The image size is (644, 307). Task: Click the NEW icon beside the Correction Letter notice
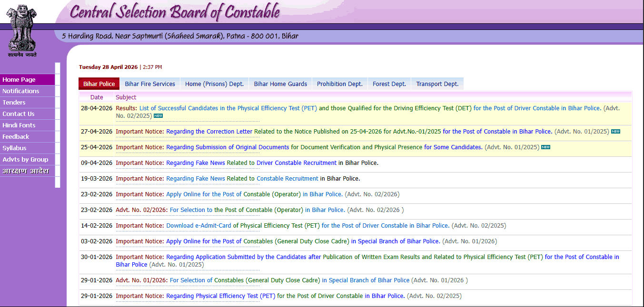tap(615, 131)
